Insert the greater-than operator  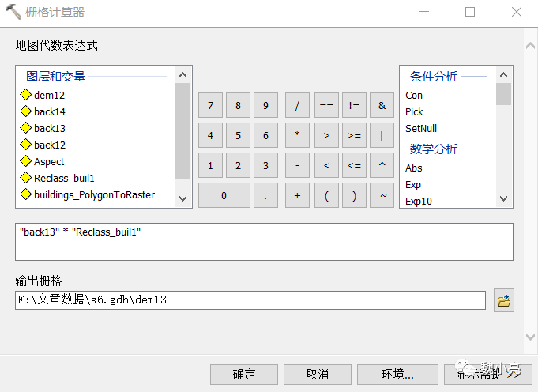326,135
